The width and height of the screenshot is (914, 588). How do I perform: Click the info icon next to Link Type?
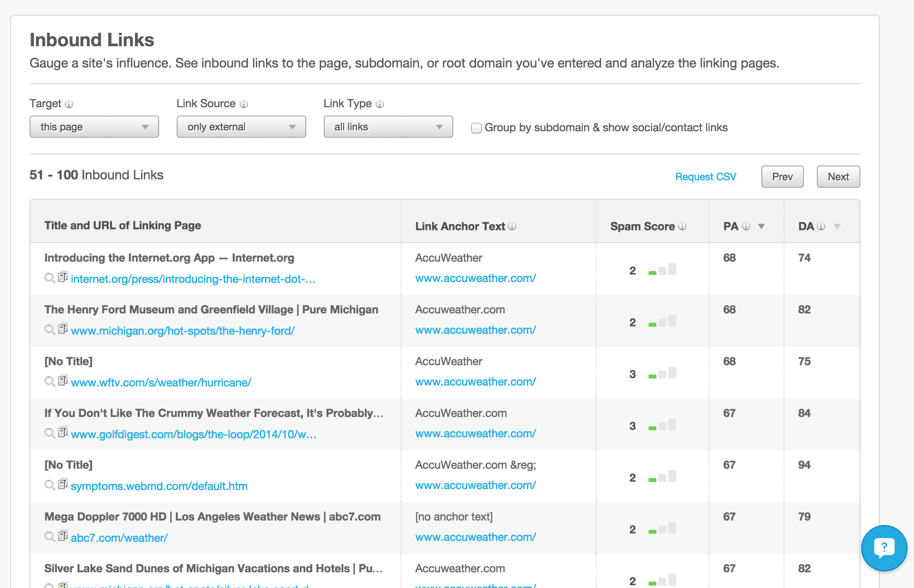tap(380, 104)
